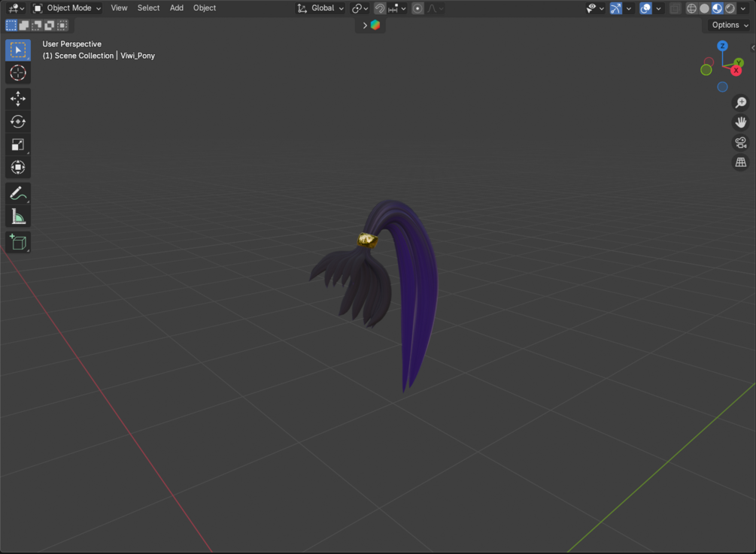
Task: Select the Select Box tool
Action: (x=18, y=50)
